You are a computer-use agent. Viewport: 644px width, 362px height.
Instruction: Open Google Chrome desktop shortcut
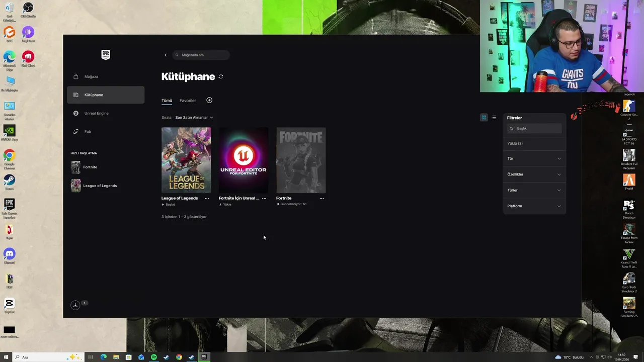(x=9, y=158)
